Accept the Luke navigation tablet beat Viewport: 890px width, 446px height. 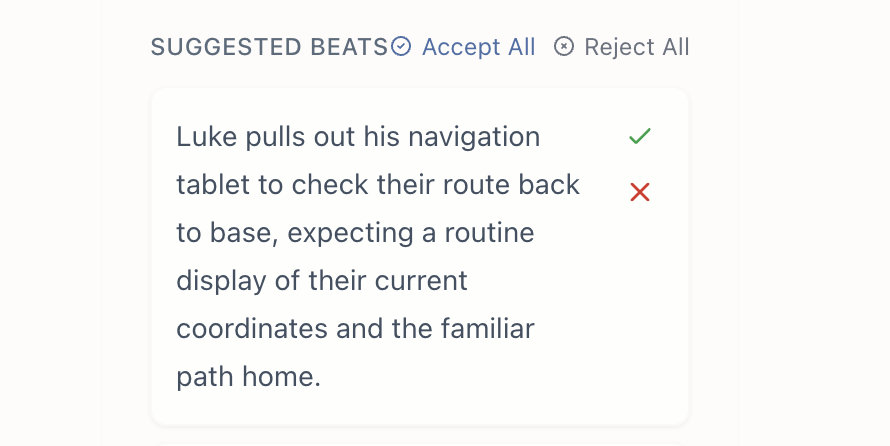(640, 136)
